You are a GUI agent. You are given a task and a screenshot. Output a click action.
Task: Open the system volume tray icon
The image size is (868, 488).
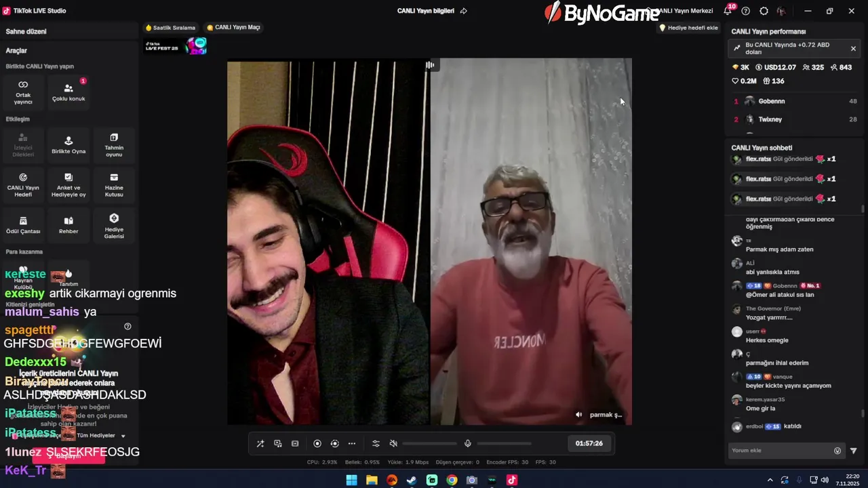point(825,480)
